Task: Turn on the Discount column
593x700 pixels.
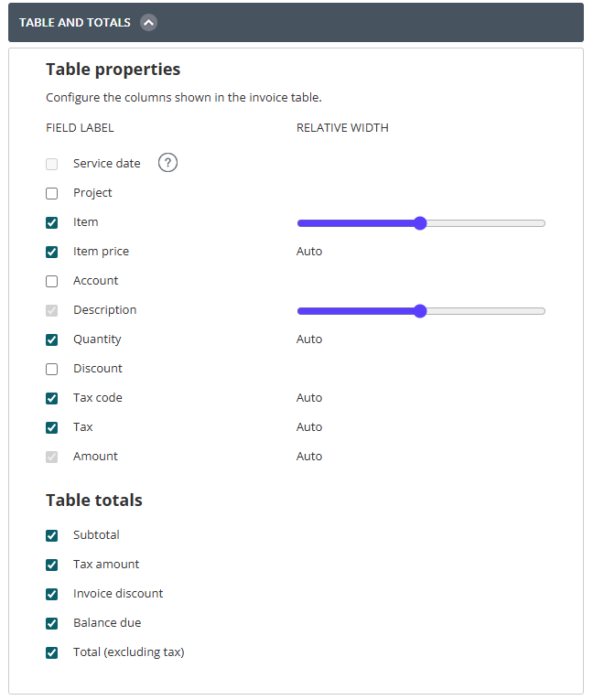Action: (x=52, y=369)
